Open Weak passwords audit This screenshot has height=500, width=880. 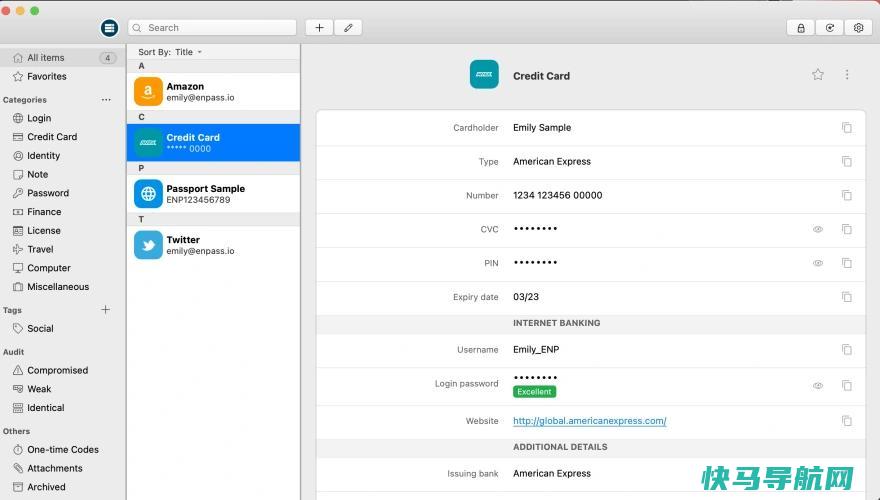[62, 389]
